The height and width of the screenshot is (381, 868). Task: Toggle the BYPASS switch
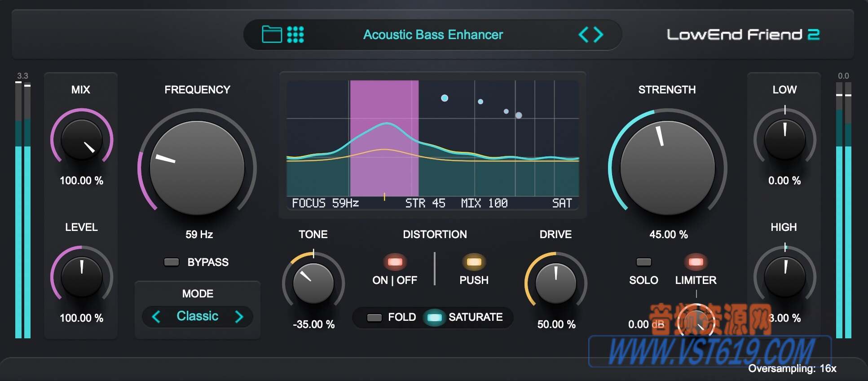tap(172, 262)
